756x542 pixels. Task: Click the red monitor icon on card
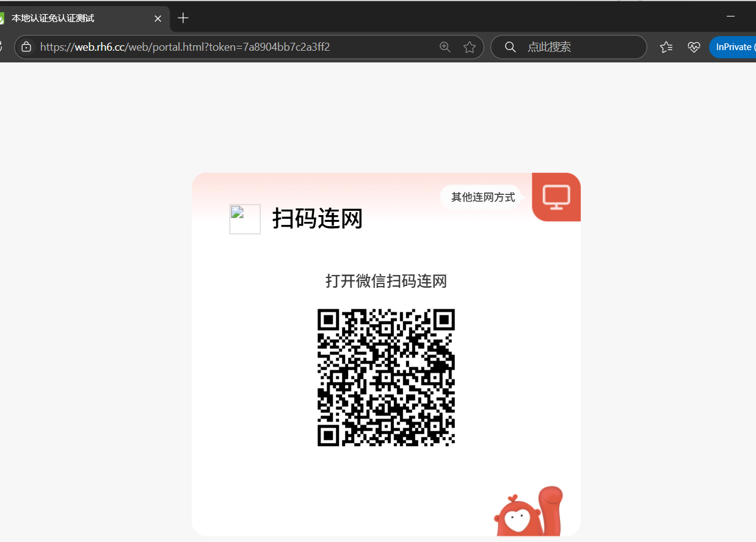click(x=556, y=197)
